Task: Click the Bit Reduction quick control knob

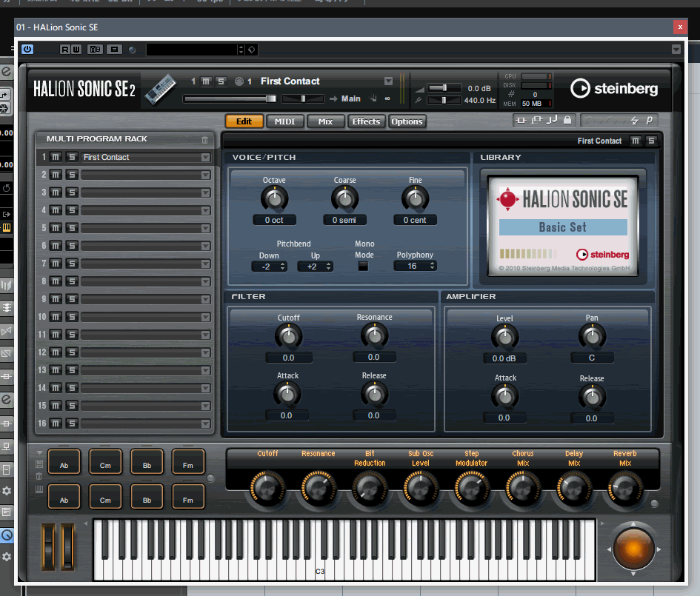Action: click(x=370, y=488)
